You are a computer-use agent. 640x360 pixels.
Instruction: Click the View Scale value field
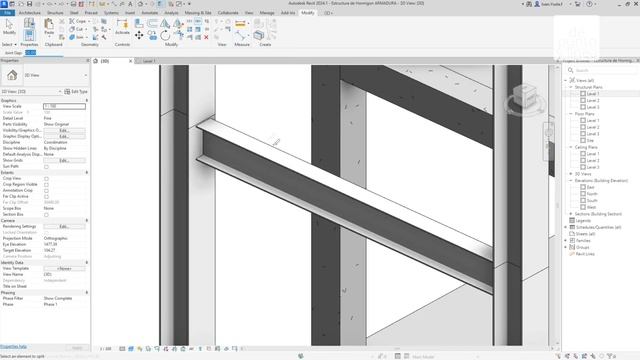coord(64,106)
